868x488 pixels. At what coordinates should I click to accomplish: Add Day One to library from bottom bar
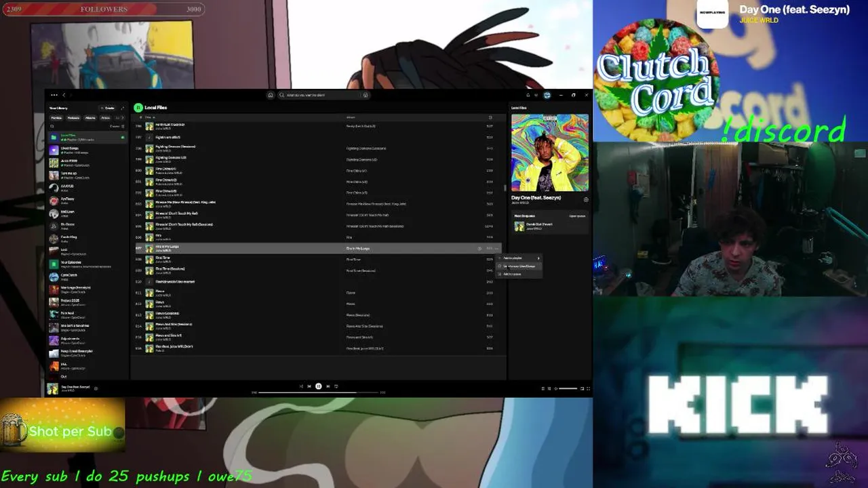[96, 388]
